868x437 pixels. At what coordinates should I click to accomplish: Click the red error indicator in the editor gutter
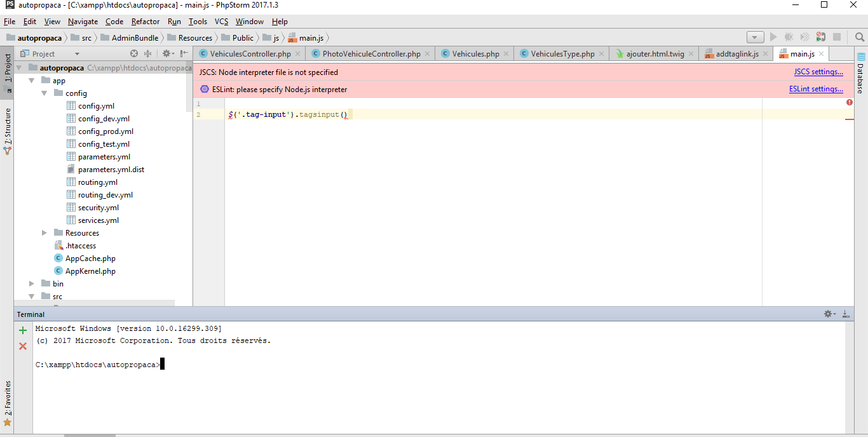(849, 102)
